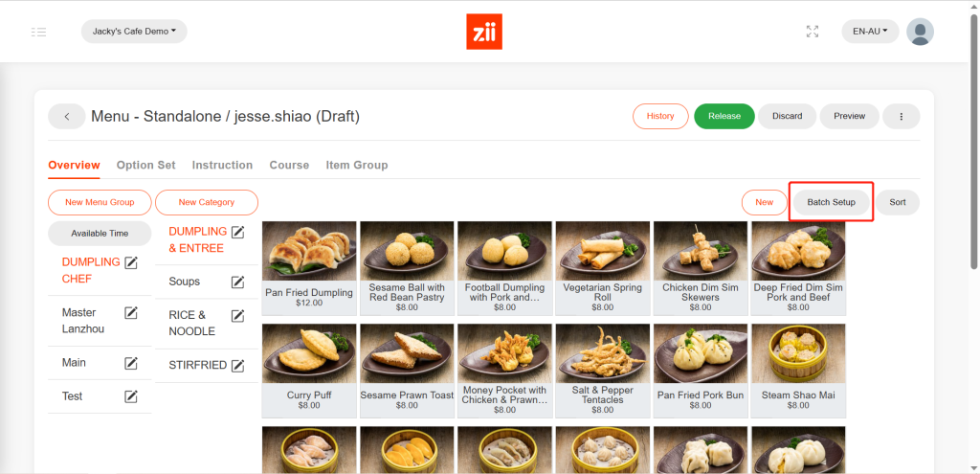Edit the Soups category
The width and height of the screenshot is (980, 474).
237,282
